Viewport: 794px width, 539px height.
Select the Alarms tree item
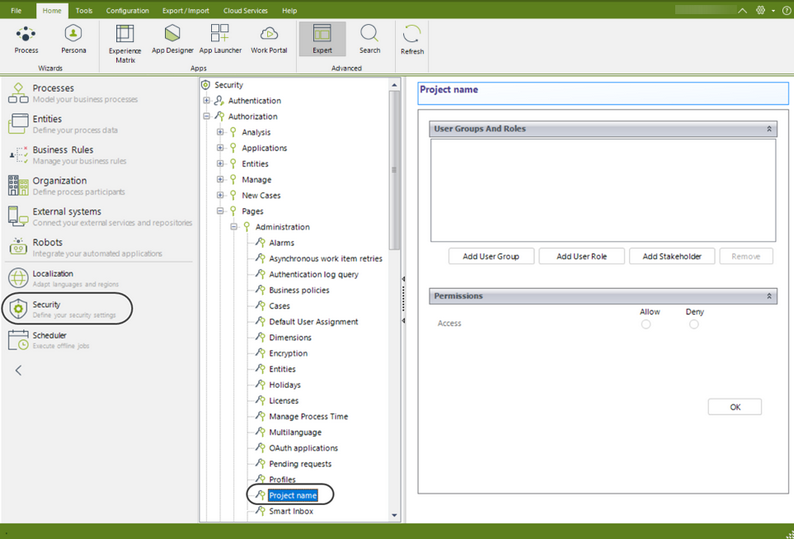point(282,243)
